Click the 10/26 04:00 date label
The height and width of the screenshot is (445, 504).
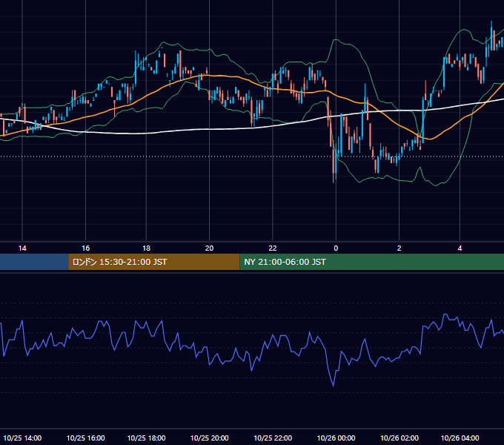click(x=460, y=438)
